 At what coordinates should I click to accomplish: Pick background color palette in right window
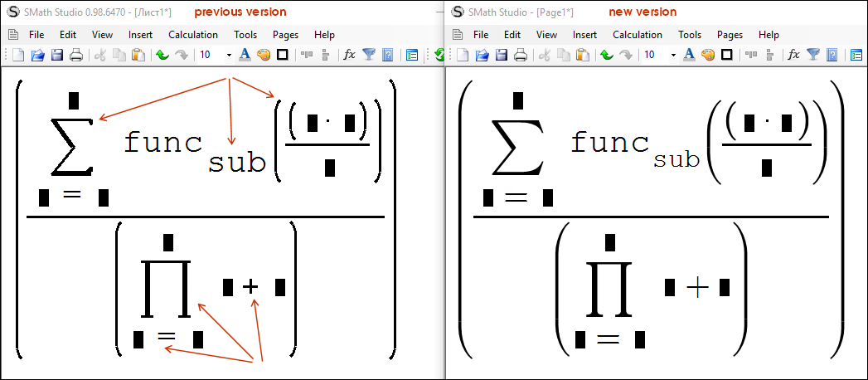pos(708,55)
